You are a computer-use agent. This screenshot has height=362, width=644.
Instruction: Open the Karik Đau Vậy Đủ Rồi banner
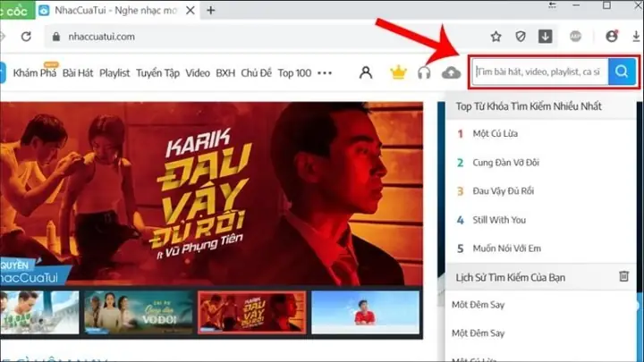(211, 193)
